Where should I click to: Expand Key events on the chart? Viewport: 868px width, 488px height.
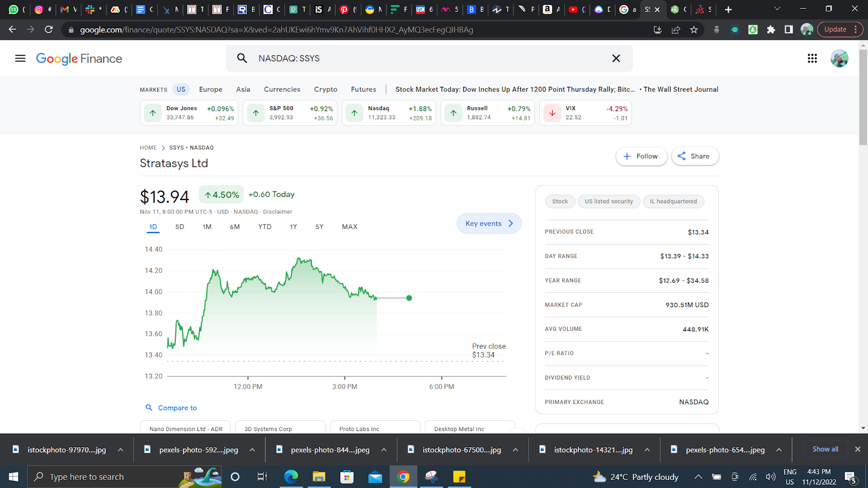(x=489, y=223)
